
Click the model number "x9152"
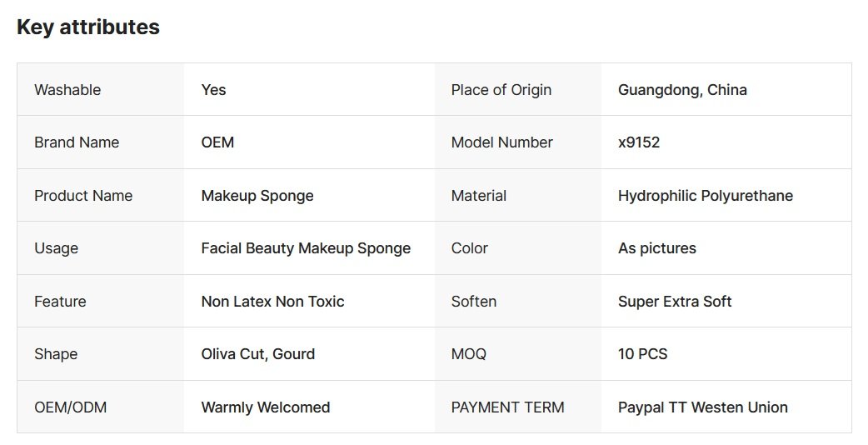tap(639, 142)
